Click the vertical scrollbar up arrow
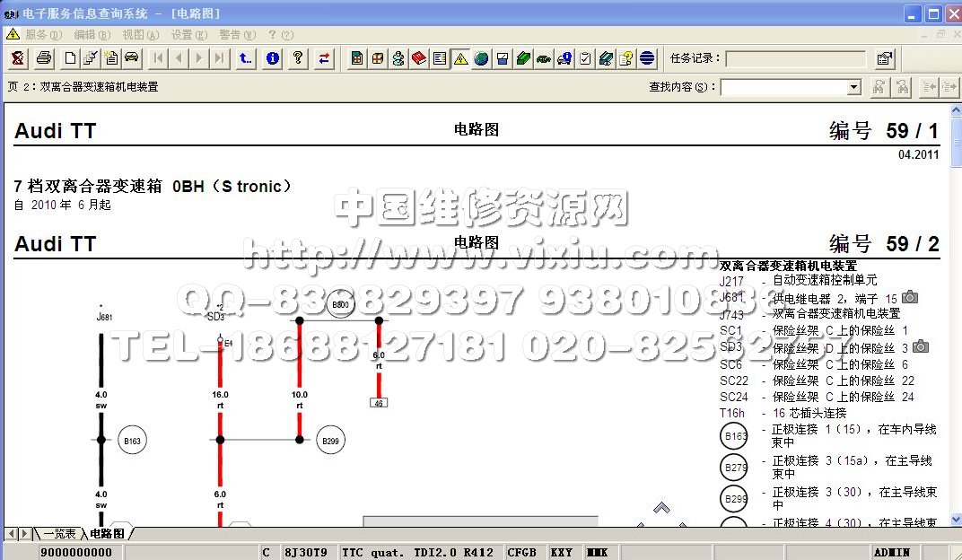Image resolution: width=962 pixels, height=560 pixels. tap(954, 110)
